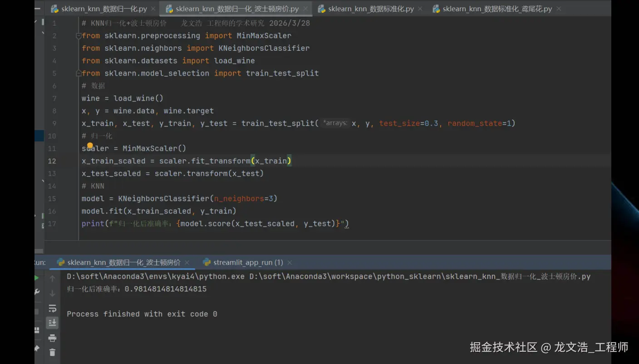Open sklearn_knn_数据归一化.py editor tab

click(x=104, y=9)
